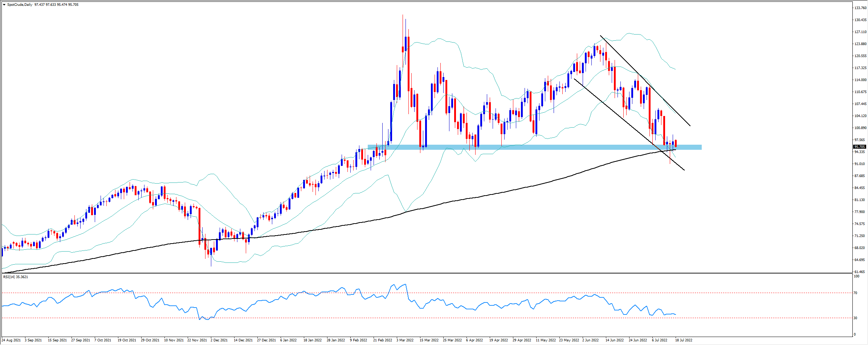Click the 6 Jan 2022 date
This screenshot has width=868, height=345.
click(289, 340)
